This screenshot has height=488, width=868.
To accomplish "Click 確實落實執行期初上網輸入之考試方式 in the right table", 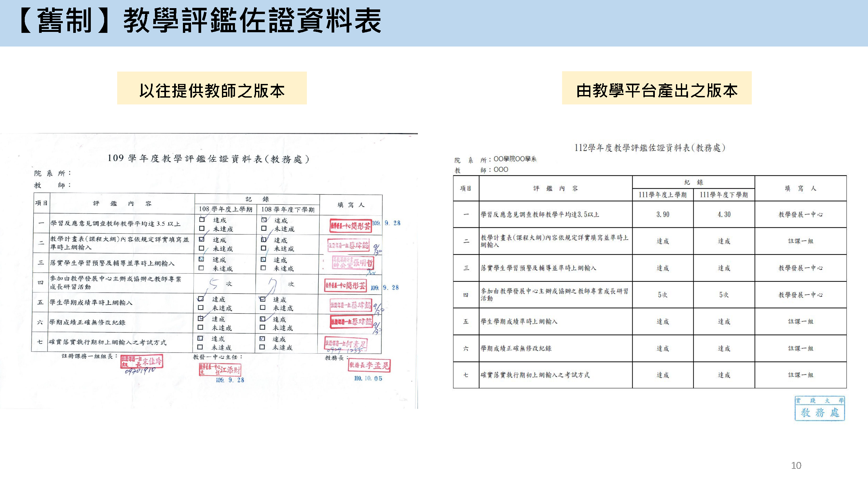I will [x=535, y=375].
